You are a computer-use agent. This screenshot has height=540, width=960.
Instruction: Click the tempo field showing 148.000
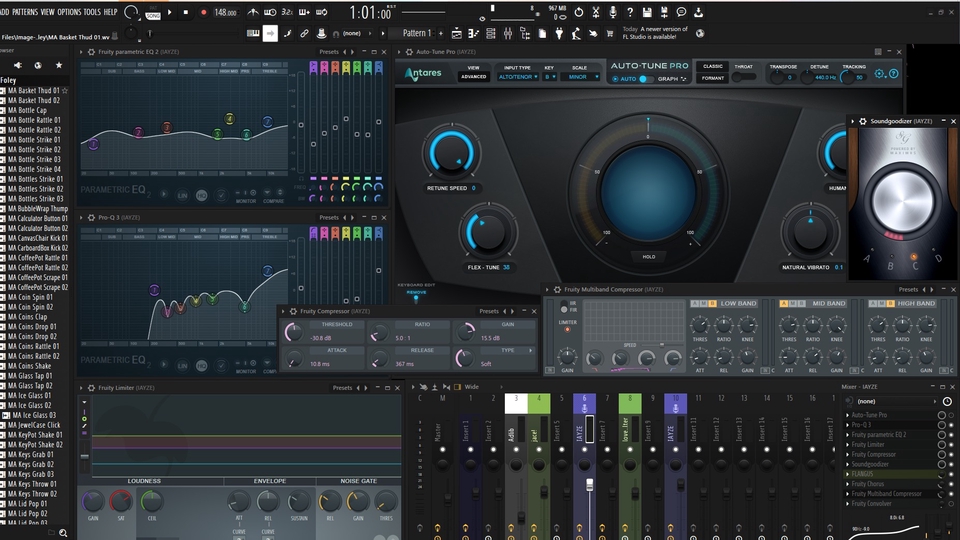click(x=225, y=12)
